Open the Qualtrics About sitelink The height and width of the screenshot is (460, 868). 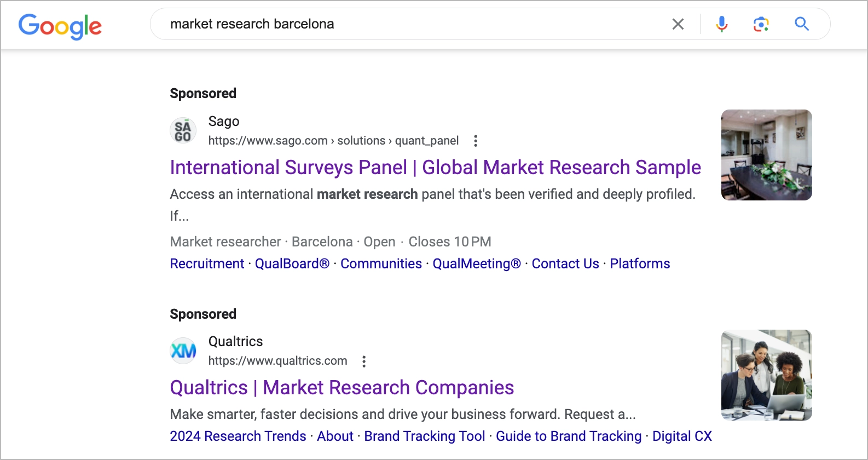(335, 436)
